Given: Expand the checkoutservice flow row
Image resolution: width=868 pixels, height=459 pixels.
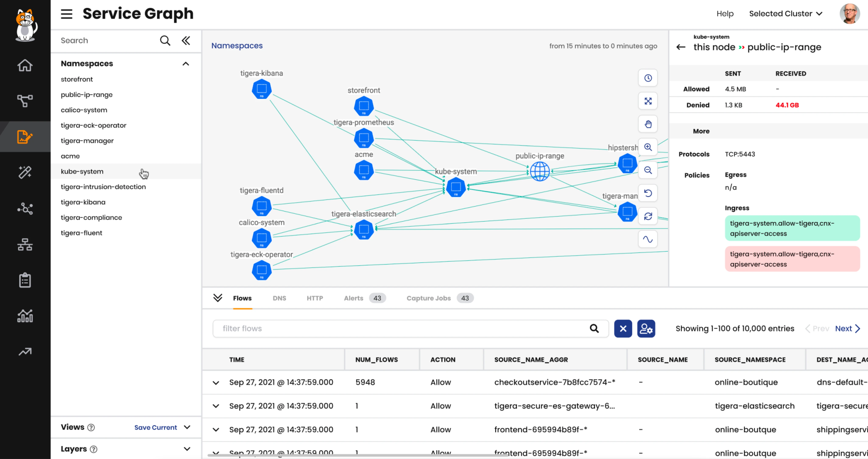Looking at the screenshot, I should [x=216, y=382].
